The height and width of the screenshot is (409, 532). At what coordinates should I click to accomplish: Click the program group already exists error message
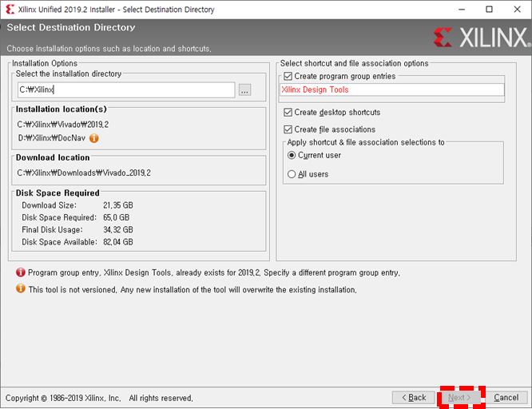(214, 273)
